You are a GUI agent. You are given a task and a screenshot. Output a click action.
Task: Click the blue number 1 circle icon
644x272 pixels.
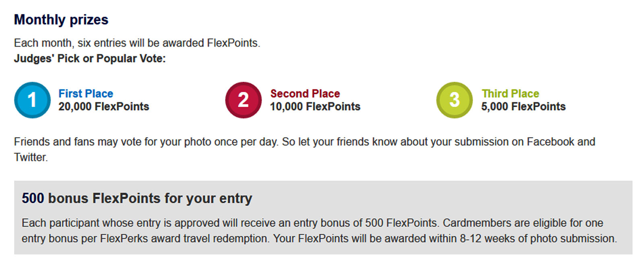coord(32,100)
